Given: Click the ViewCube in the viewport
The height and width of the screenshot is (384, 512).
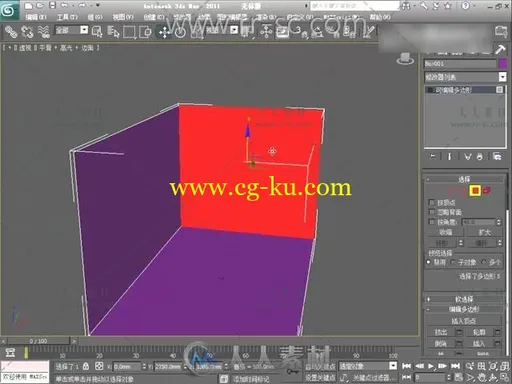Looking at the screenshot, I should click(405, 59).
